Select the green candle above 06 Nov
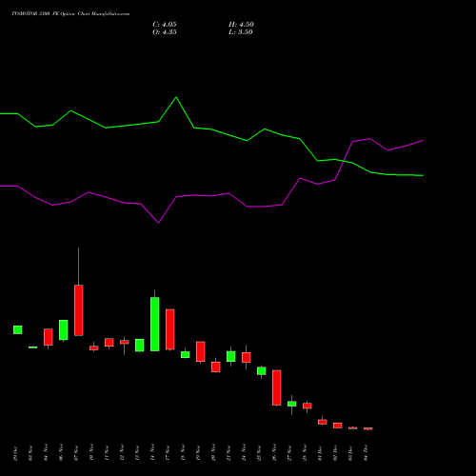Image resolution: width=476 pixels, height=476 pixels. [64, 330]
